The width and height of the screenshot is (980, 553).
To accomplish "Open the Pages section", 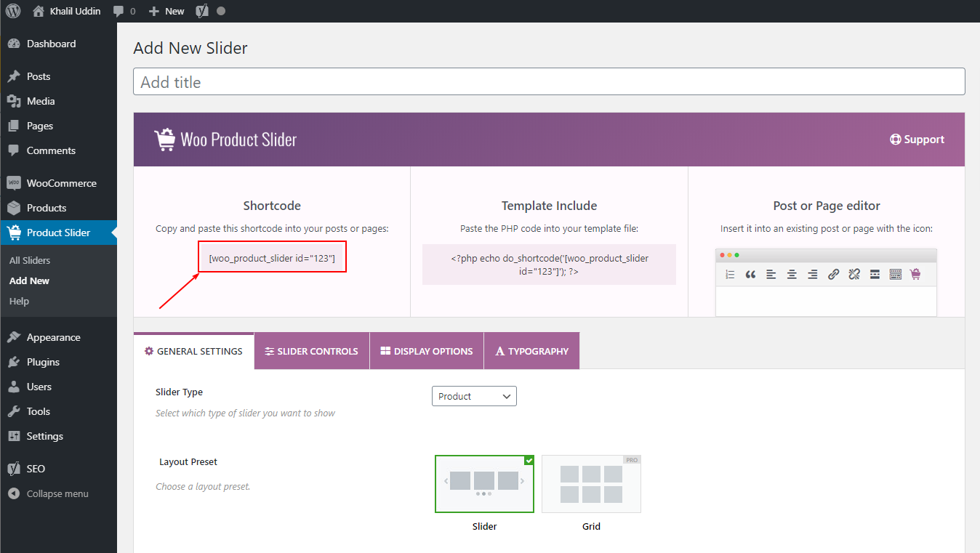I will (58, 126).
